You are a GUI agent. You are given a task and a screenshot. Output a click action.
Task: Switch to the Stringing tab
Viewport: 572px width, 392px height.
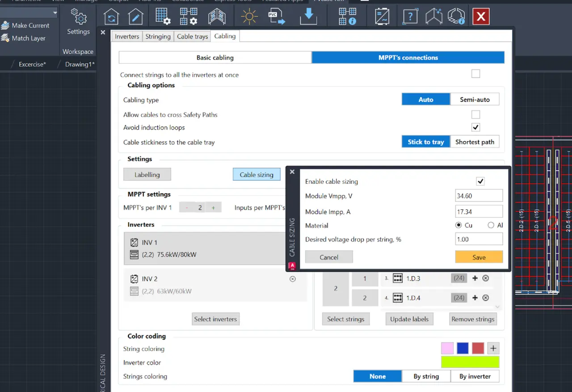point(158,36)
